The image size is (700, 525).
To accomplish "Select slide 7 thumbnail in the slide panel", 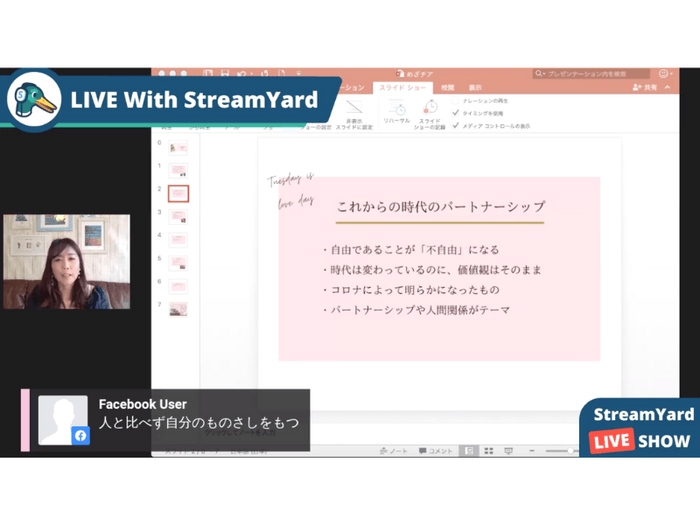I will (x=178, y=309).
